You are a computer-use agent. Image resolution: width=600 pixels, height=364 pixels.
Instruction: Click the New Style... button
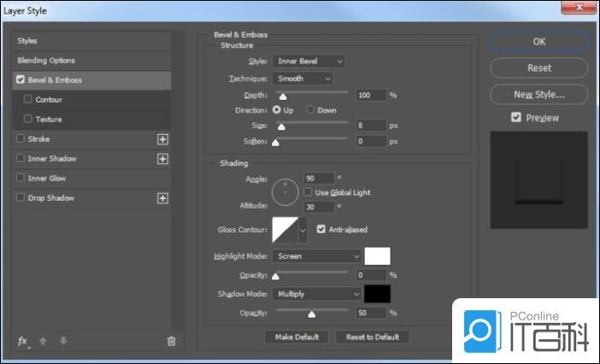pos(538,95)
